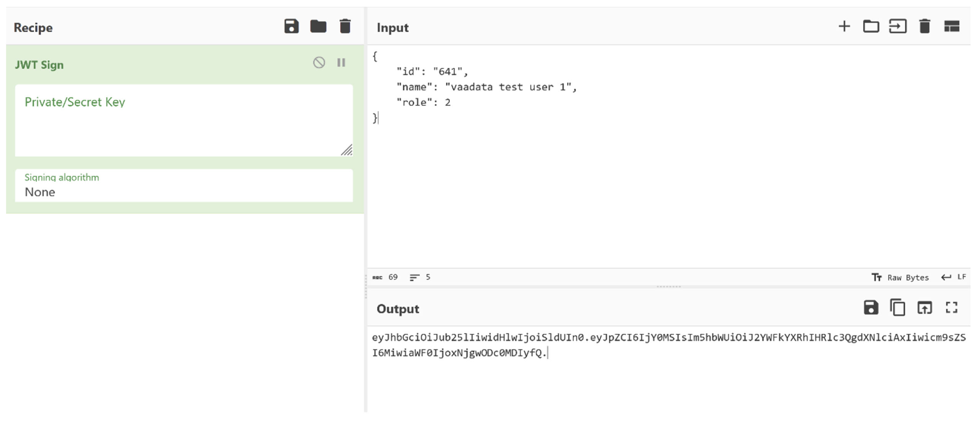Clear recipe with trash icon
The height and width of the screenshot is (435, 980).
click(x=345, y=26)
